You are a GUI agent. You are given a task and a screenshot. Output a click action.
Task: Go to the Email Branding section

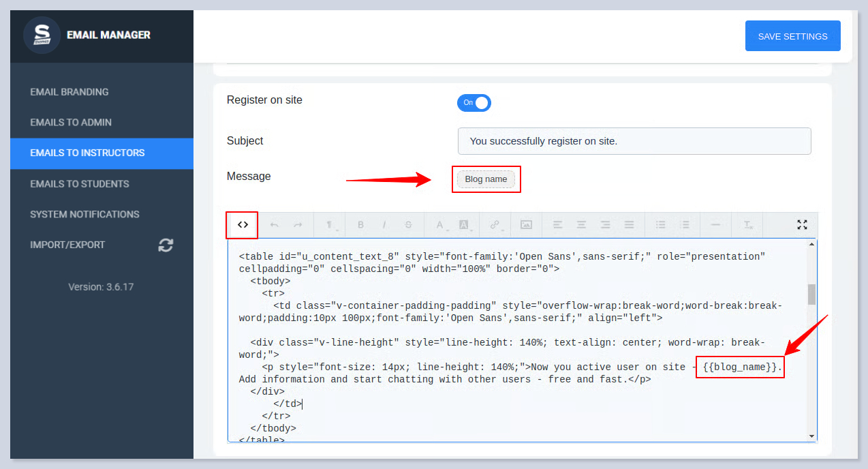(69, 92)
